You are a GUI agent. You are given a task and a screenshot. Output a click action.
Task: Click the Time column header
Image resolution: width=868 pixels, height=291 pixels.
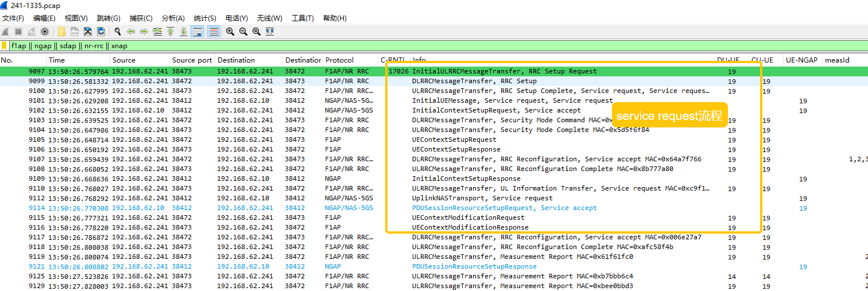[57, 60]
